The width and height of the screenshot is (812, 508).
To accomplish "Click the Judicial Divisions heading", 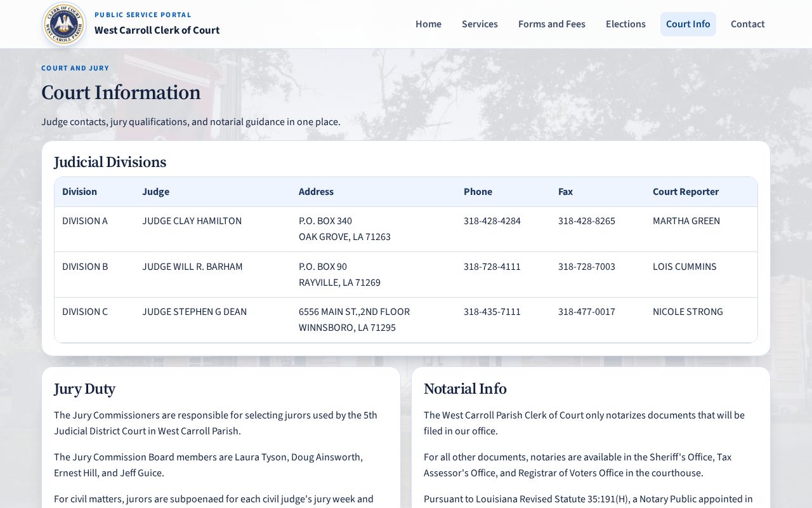I will point(110,163).
